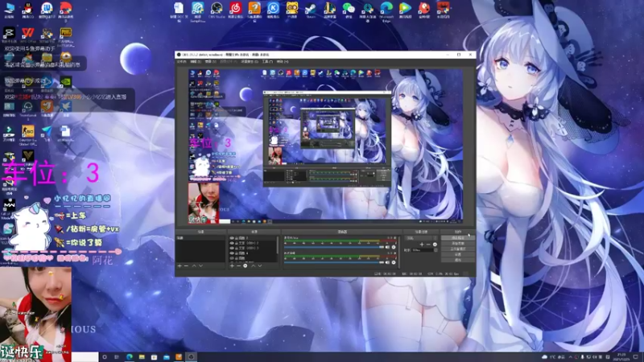Open Task View from the taskbar
The image size is (644, 362).
pos(117,356)
